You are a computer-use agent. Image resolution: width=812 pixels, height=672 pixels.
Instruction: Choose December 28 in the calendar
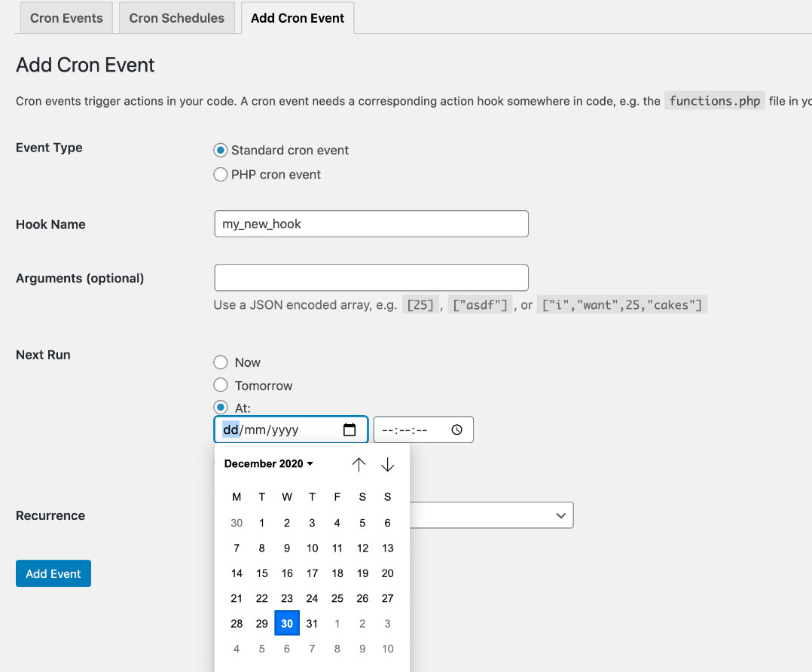coord(237,623)
